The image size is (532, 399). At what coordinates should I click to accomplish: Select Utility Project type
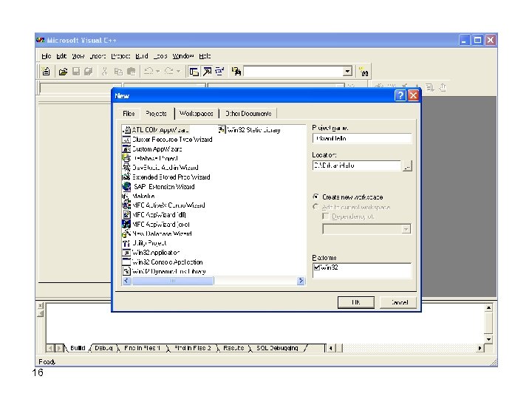tap(145, 243)
